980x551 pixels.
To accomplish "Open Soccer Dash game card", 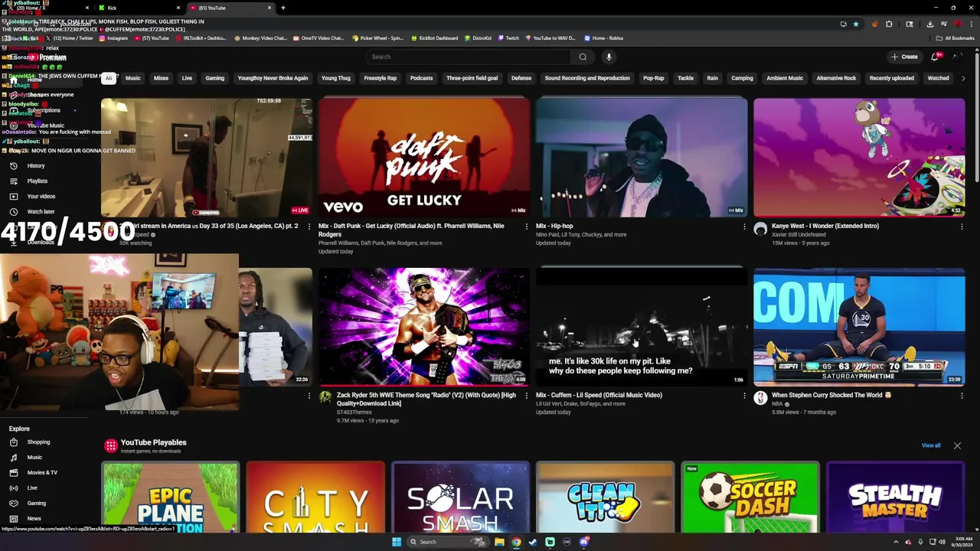I will coord(750,497).
